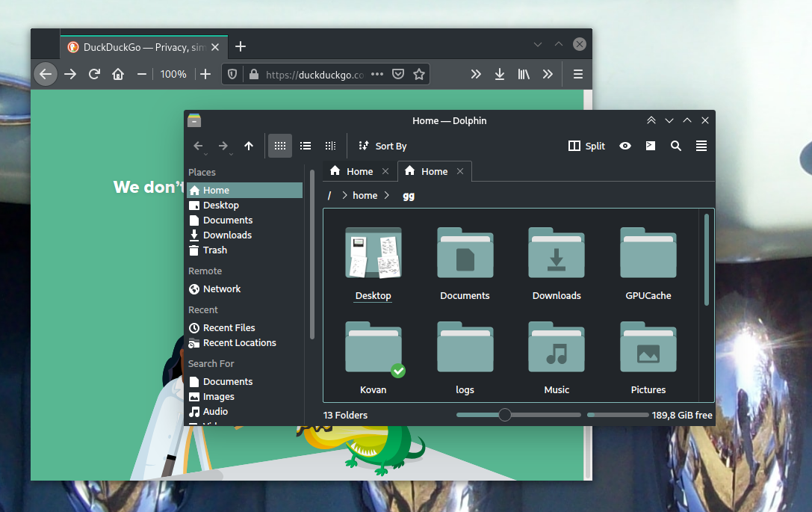Switch Dolphin to icons view mode
Viewport: 812px width, 512px height.
[279, 146]
